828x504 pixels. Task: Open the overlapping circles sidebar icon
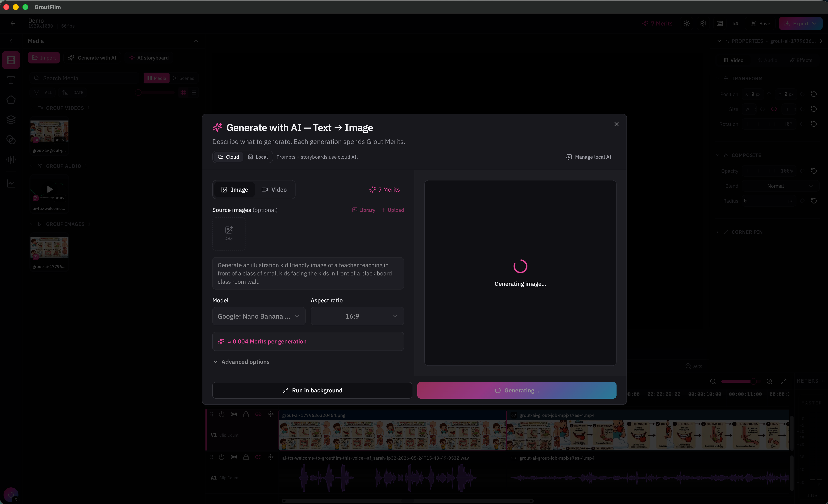[x=11, y=139]
